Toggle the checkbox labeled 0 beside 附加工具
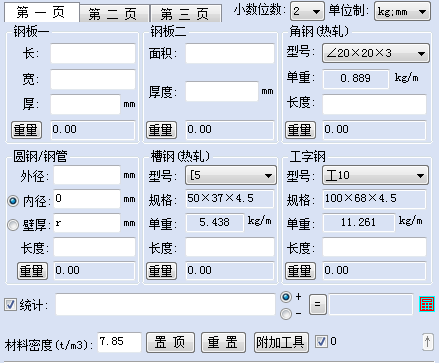Image resolution: width=439 pixels, height=363 pixels. (x=321, y=342)
